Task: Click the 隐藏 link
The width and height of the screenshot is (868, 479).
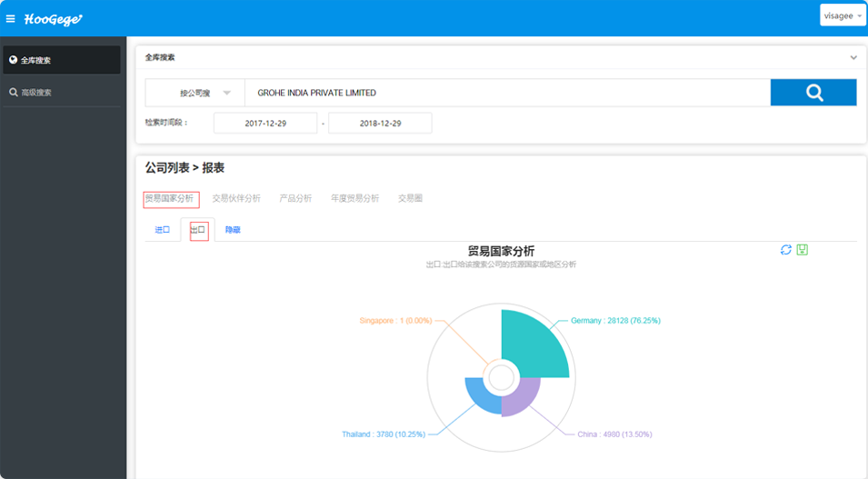Action: tap(233, 230)
